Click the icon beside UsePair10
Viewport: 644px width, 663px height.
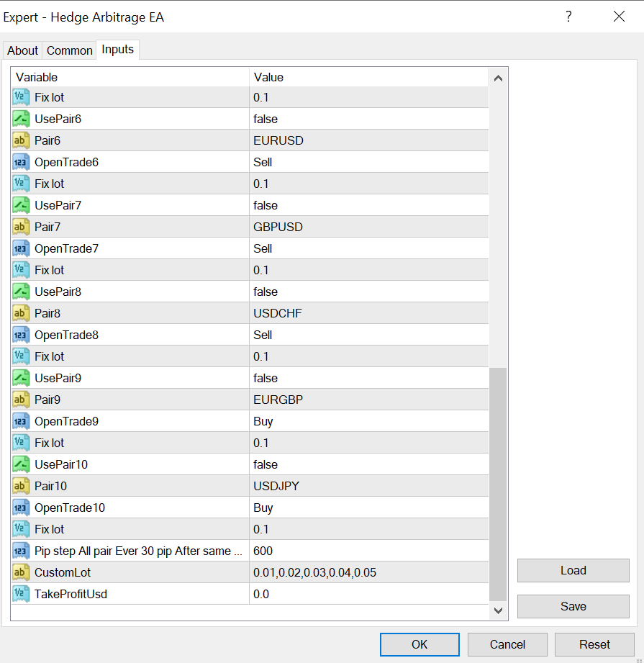(21, 464)
